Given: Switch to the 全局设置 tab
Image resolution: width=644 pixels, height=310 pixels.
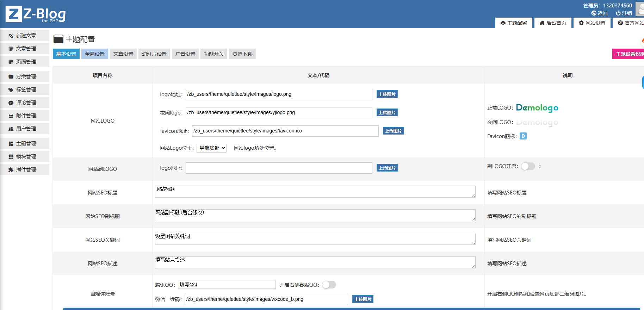Looking at the screenshot, I should (x=95, y=54).
